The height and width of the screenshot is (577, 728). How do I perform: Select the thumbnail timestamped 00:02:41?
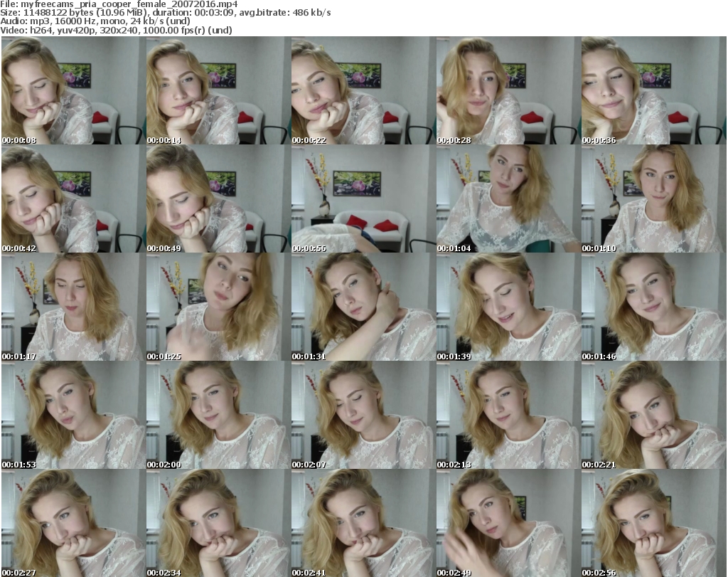click(363, 523)
